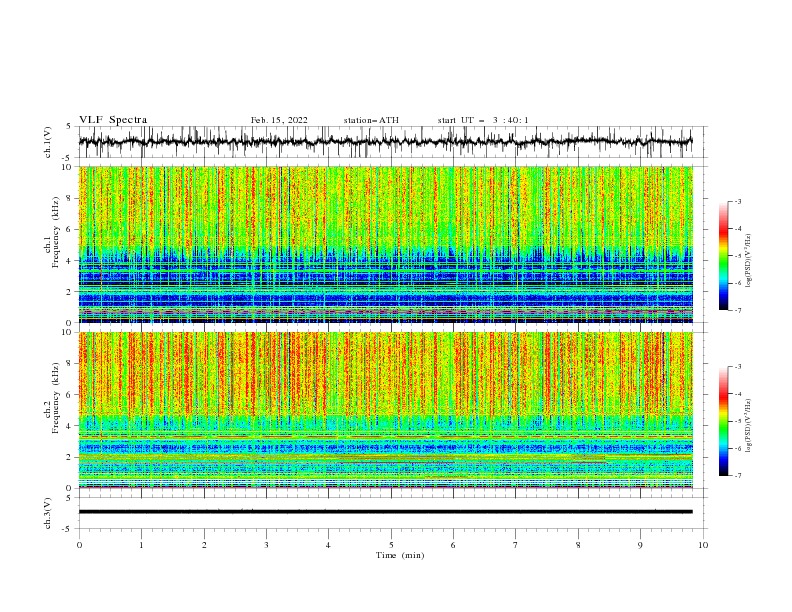Viewport: 792px width, 612px height.
Task: Click time axis tick label '5'
Action: tap(391, 545)
